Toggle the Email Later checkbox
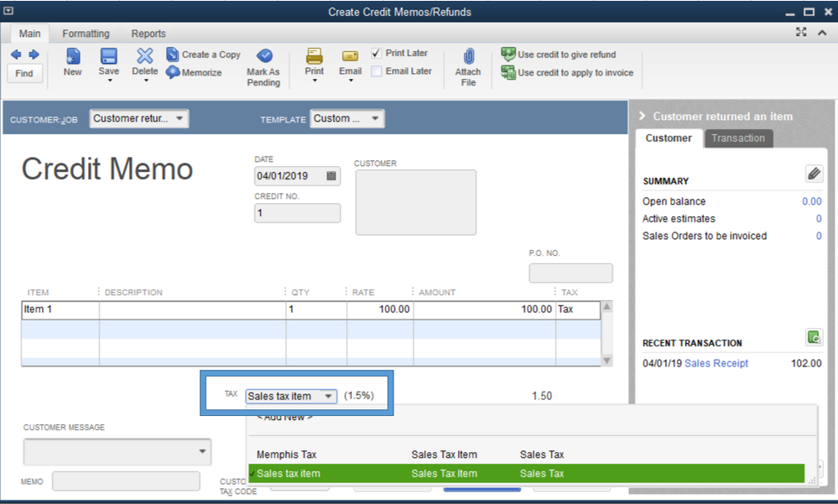The image size is (838, 504). coord(377,71)
